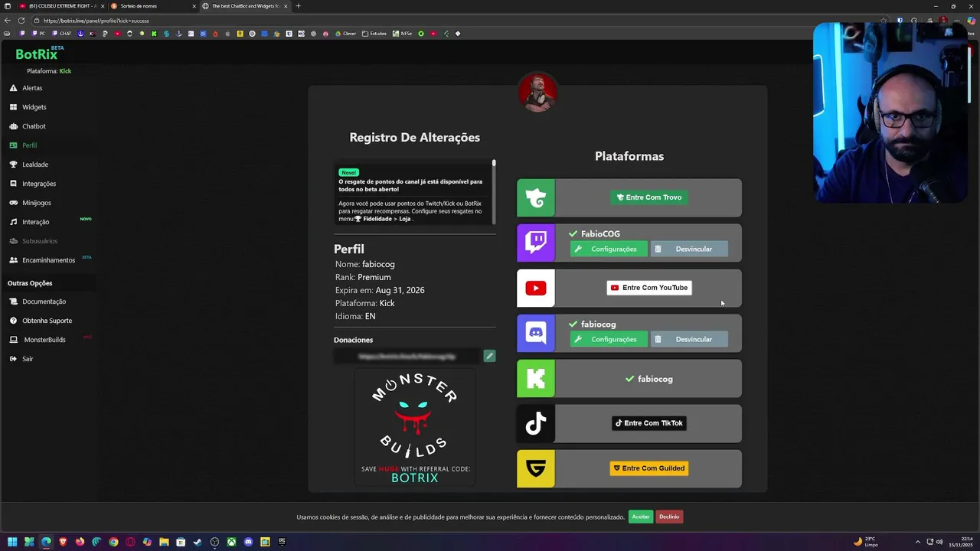Click the Entre Com TikTok button
The image size is (980, 551).
point(649,423)
